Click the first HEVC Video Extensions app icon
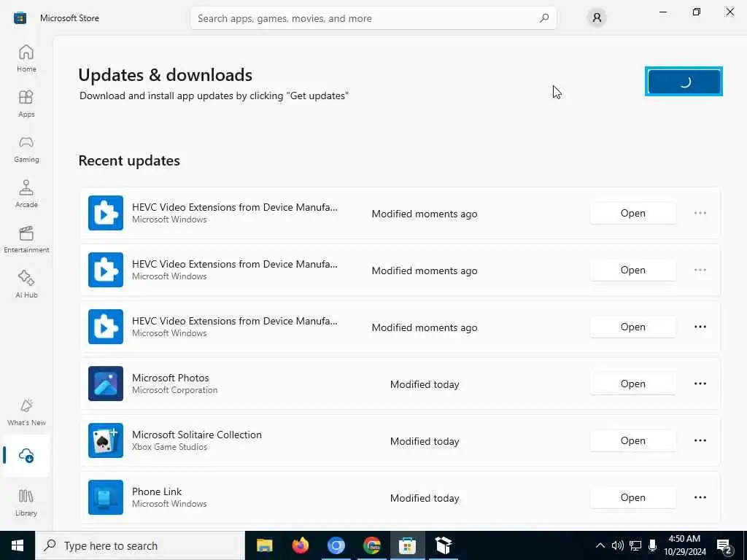The image size is (747, 560). [106, 213]
